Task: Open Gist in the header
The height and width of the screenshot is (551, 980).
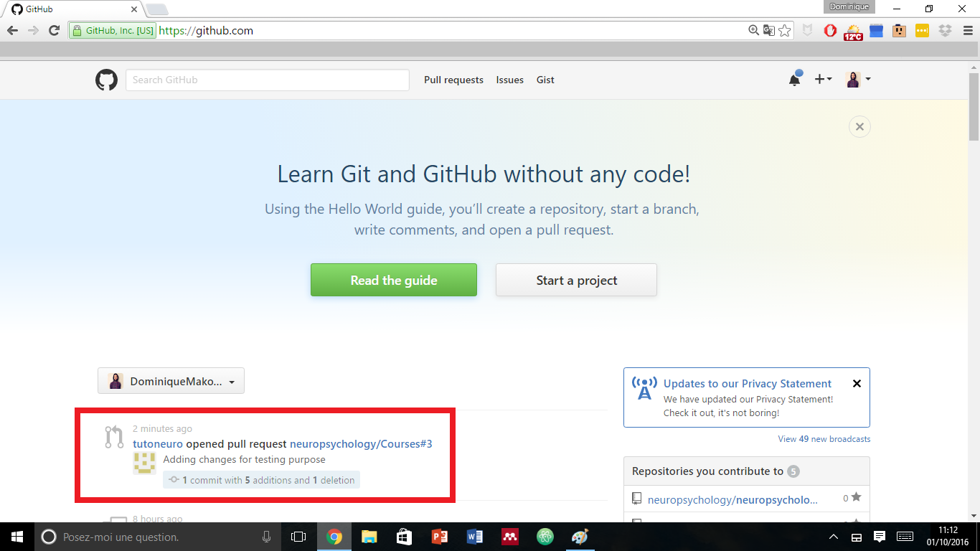Action: coord(545,80)
